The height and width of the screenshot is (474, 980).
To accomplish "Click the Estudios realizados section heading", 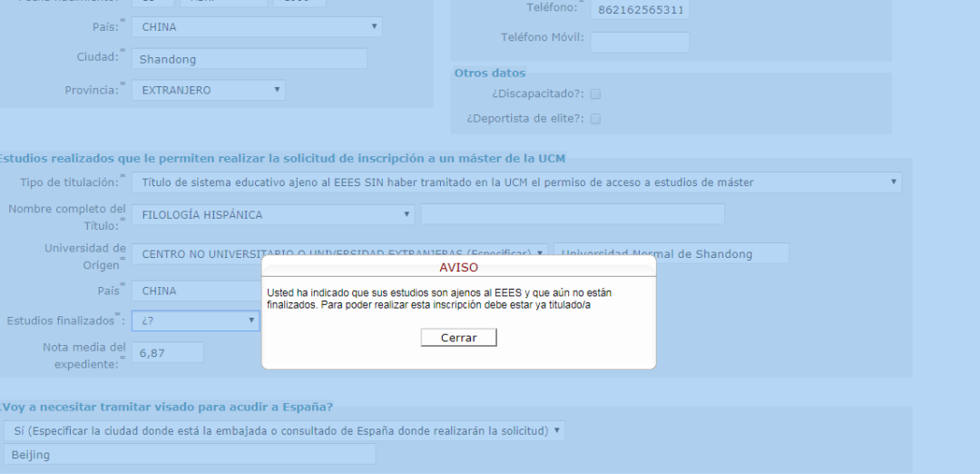I will 281,158.
